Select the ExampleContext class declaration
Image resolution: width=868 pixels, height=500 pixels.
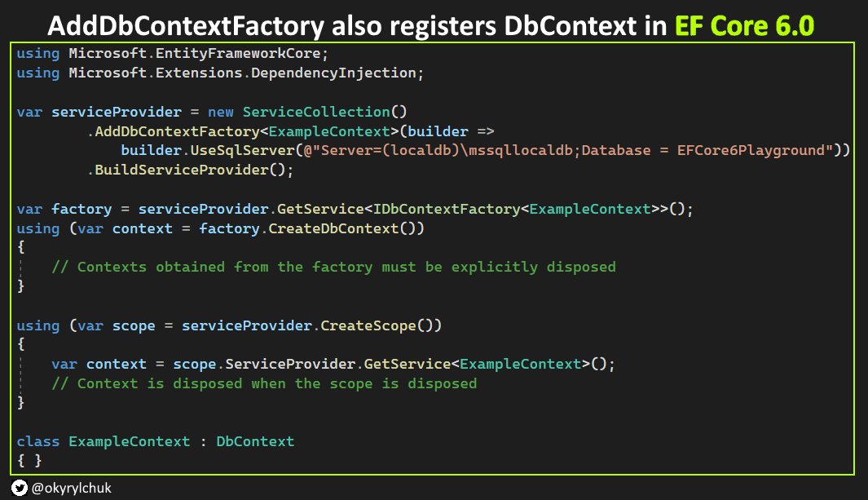click(128, 441)
